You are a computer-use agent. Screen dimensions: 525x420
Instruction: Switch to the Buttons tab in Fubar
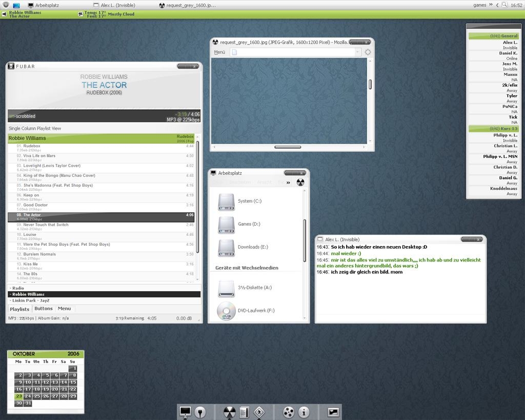pos(44,309)
